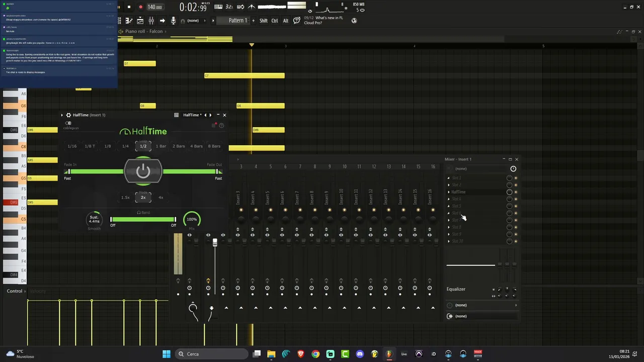Set loop length to 1 Bar

click(161, 146)
